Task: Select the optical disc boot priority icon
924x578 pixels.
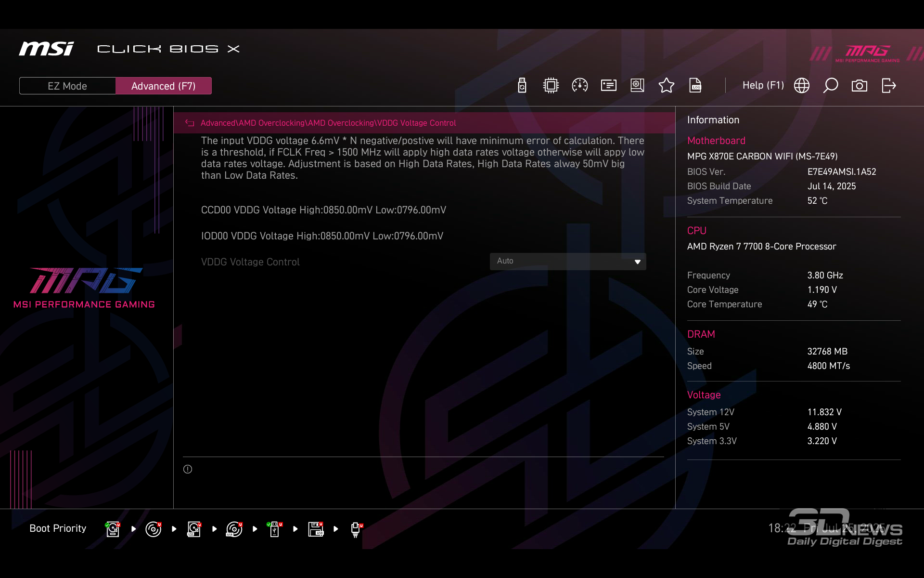Action: [x=154, y=529]
